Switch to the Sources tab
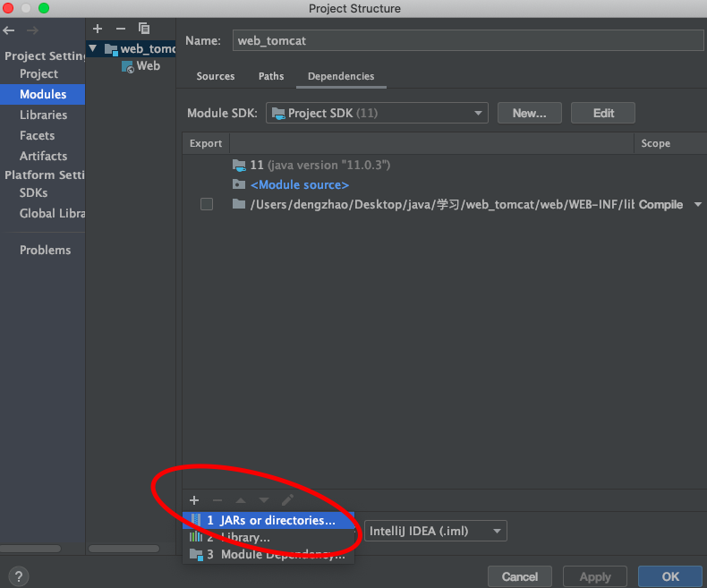Viewport: 707px width, 588px height. click(216, 76)
